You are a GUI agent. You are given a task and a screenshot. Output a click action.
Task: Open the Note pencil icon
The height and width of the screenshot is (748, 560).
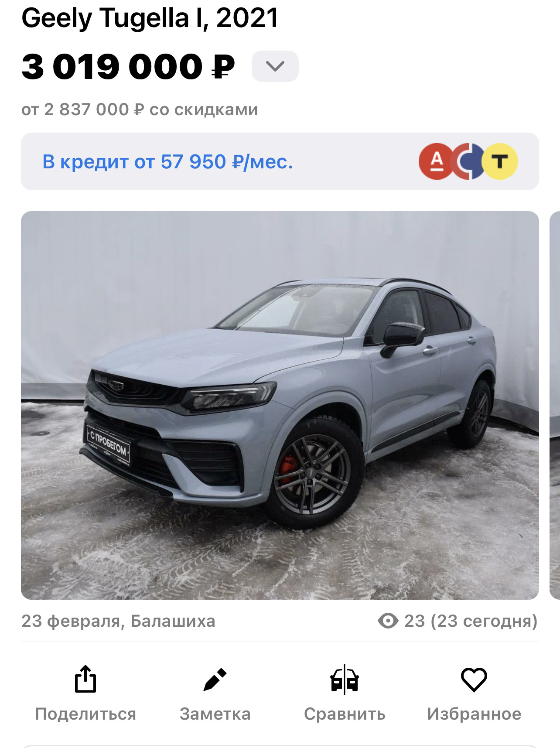215,680
